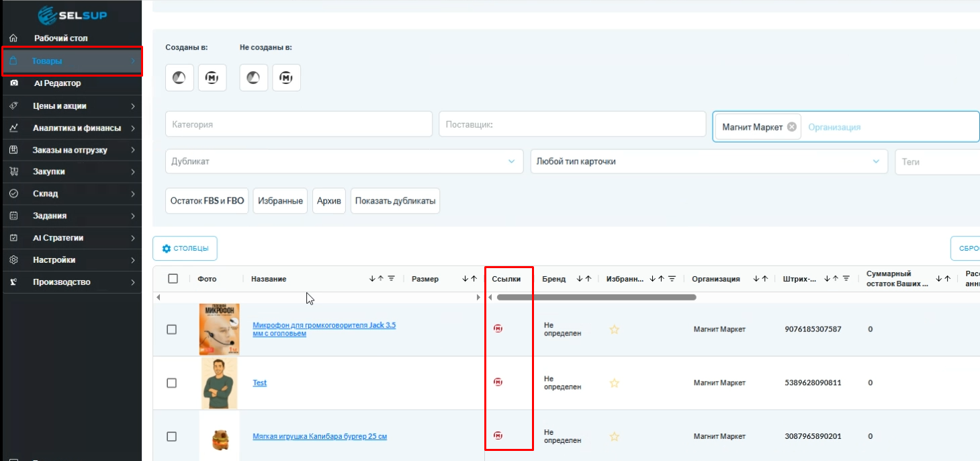Open the Микрофон для громкоговорителя product link
The image size is (980, 461).
pyautogui.click(x=324, y=329)
